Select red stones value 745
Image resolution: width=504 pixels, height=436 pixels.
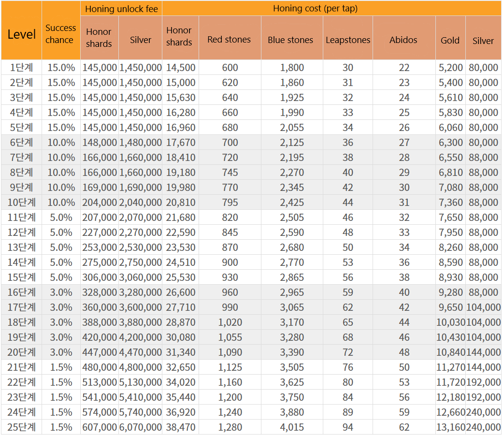[x=230, y=173]
